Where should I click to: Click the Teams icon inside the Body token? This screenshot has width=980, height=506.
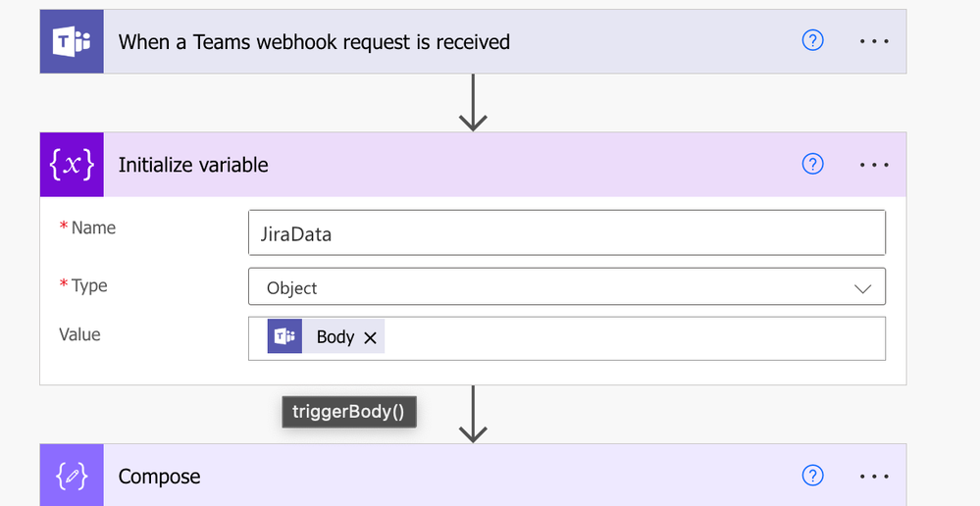(284, 337)
